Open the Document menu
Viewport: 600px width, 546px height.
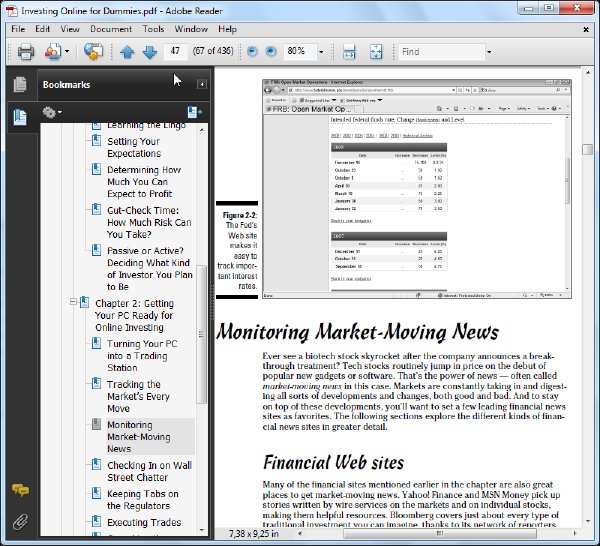(x=111, y=29)
